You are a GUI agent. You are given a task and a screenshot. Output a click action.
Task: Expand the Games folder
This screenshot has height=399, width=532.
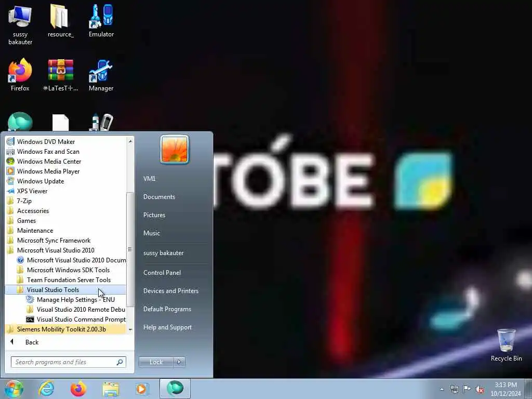66,220
